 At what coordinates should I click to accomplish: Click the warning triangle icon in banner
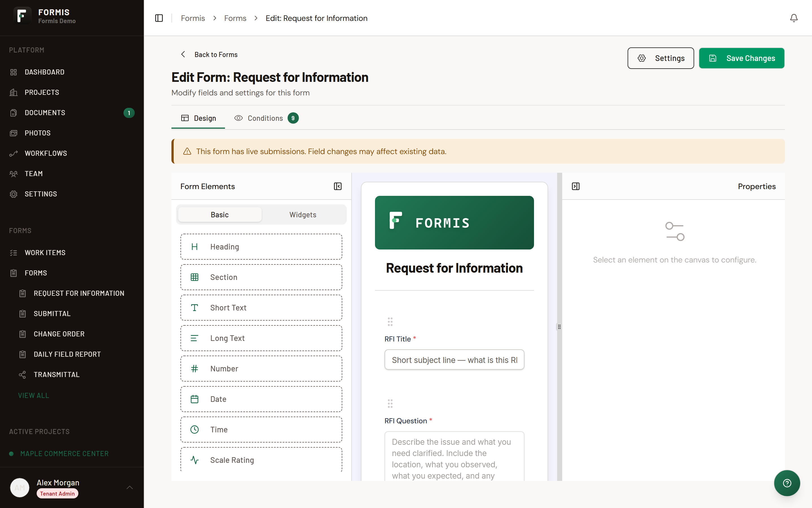point(187,152)
